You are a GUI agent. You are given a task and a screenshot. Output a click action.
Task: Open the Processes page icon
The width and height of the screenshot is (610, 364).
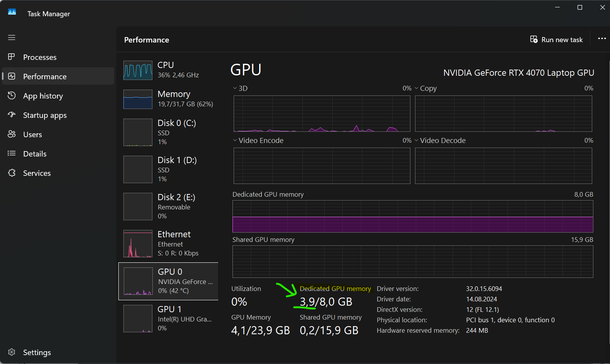click(12, 57)
